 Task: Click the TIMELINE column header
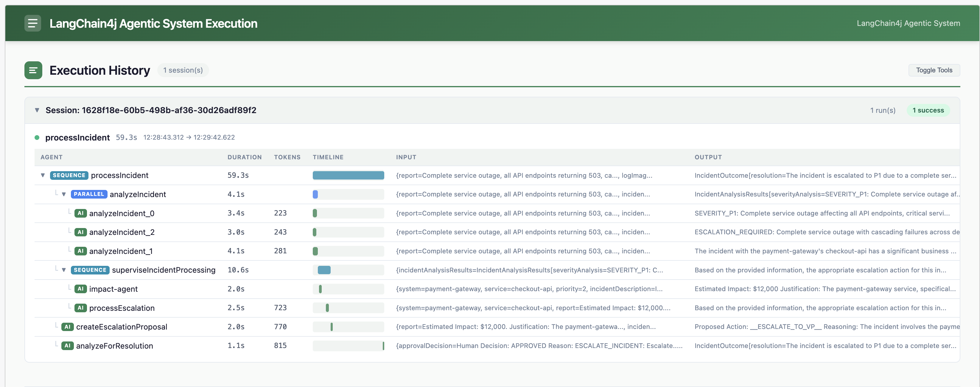pyautogui.click(x=328, y=157)
